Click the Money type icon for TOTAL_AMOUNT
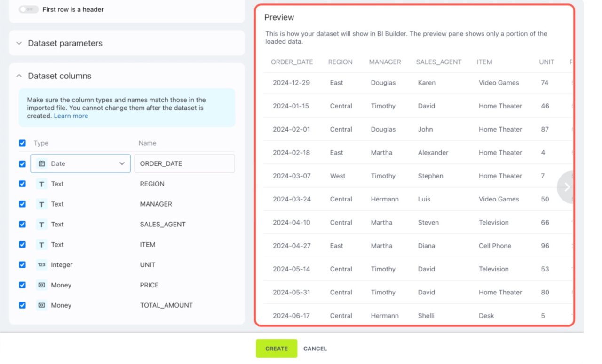 tap(41, 305)
